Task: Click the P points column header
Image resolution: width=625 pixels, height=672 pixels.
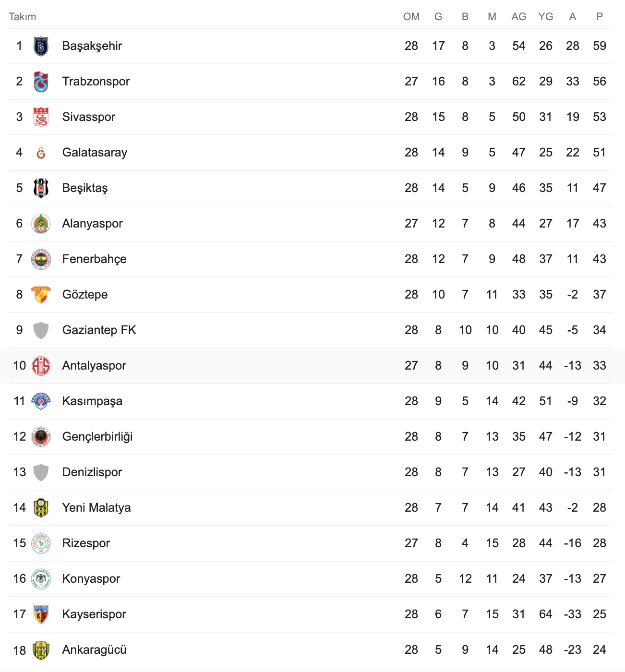Action: coord(599,17)
